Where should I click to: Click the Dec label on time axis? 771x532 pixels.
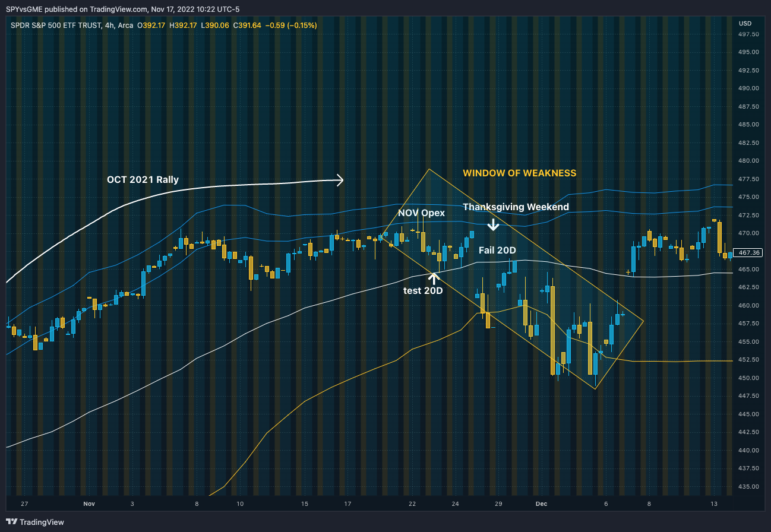pos(541,504)
